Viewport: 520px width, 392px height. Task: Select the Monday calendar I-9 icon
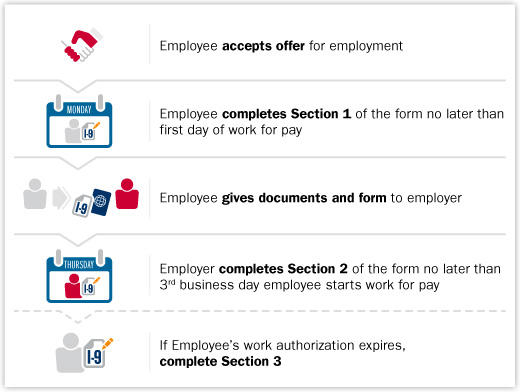click(x=79, y=121)
